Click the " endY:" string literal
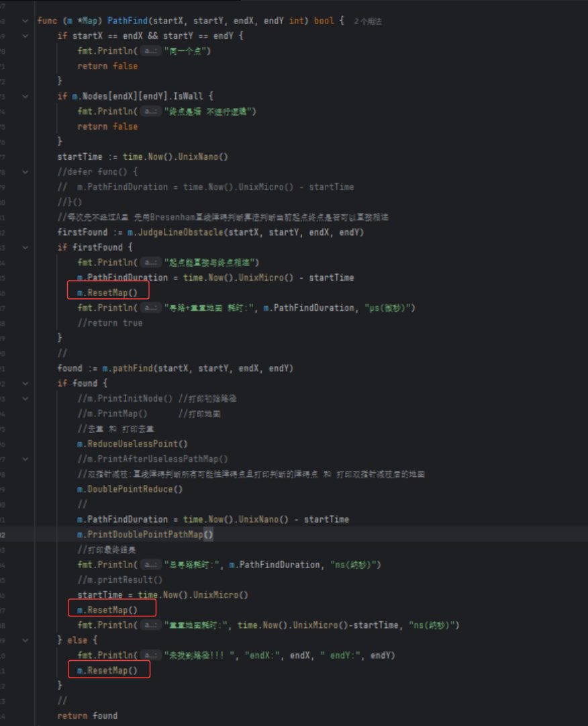Viewport: 588px width, 726px height. [340, 655]
